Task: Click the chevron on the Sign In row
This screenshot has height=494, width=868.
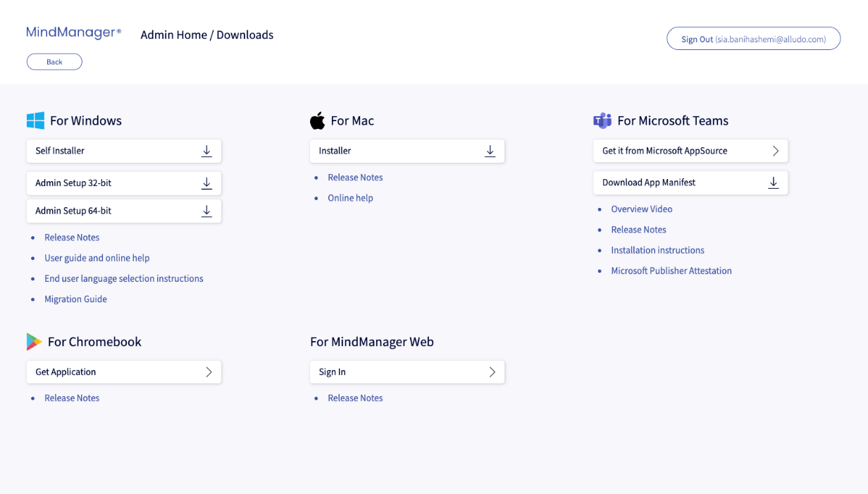Action: tap(492, 372)
